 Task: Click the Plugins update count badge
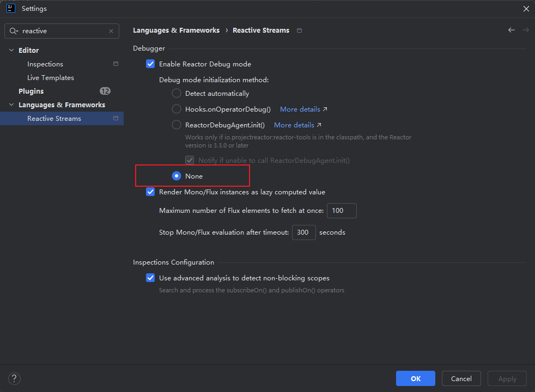pyautogui.click(x=105, y=91)
